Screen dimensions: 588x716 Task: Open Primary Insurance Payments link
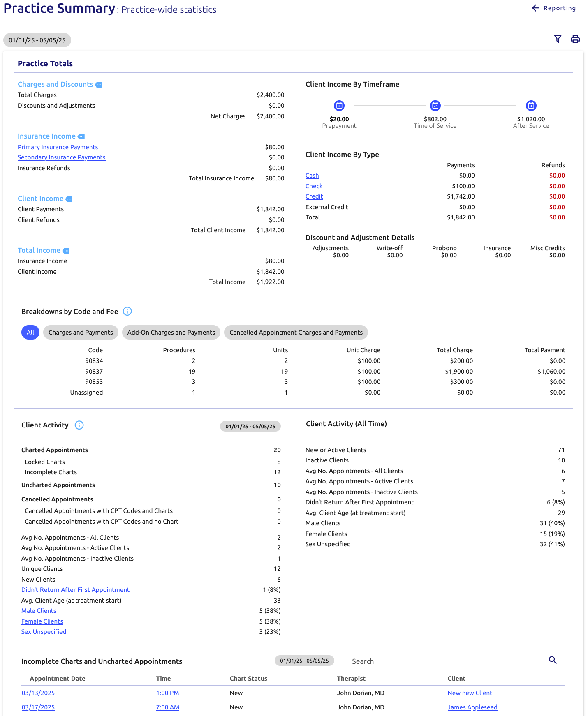[58, 147]
